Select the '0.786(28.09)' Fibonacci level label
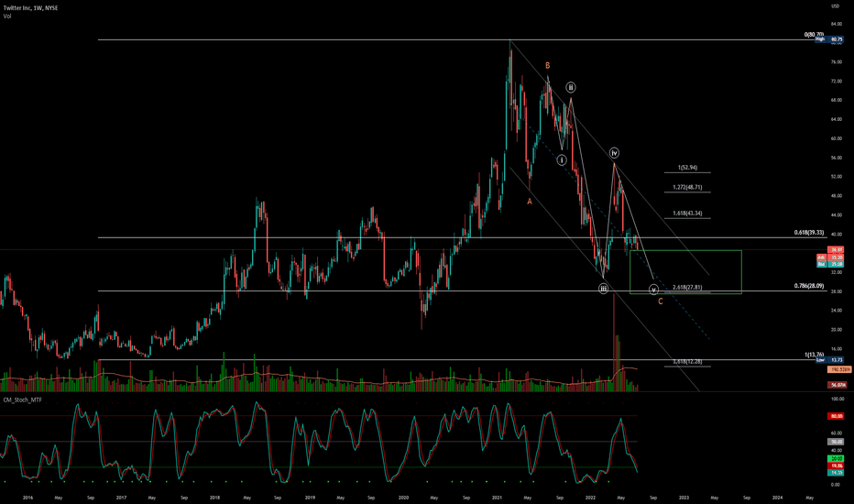Viewport: 854px width, 504px height. pyautogui.click(x=809, y=286)
